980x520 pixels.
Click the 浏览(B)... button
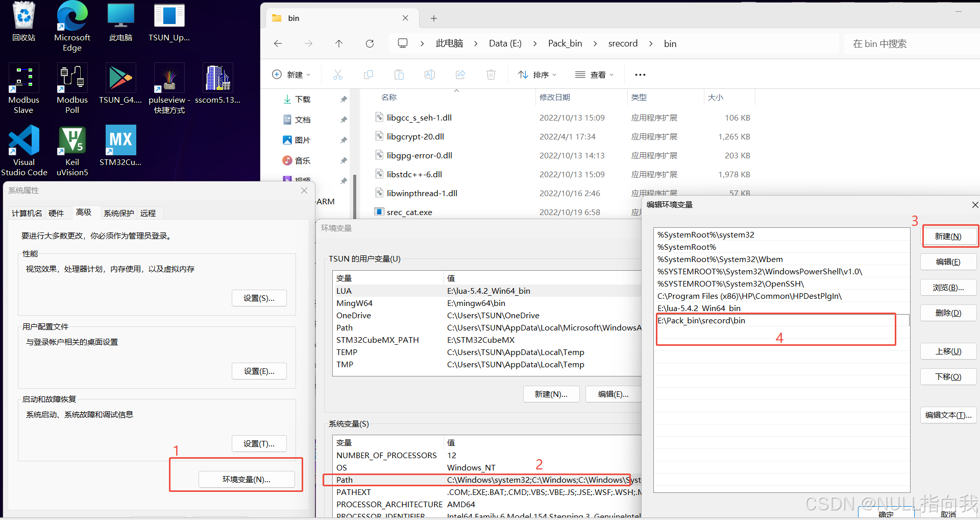tap(948, 287)
